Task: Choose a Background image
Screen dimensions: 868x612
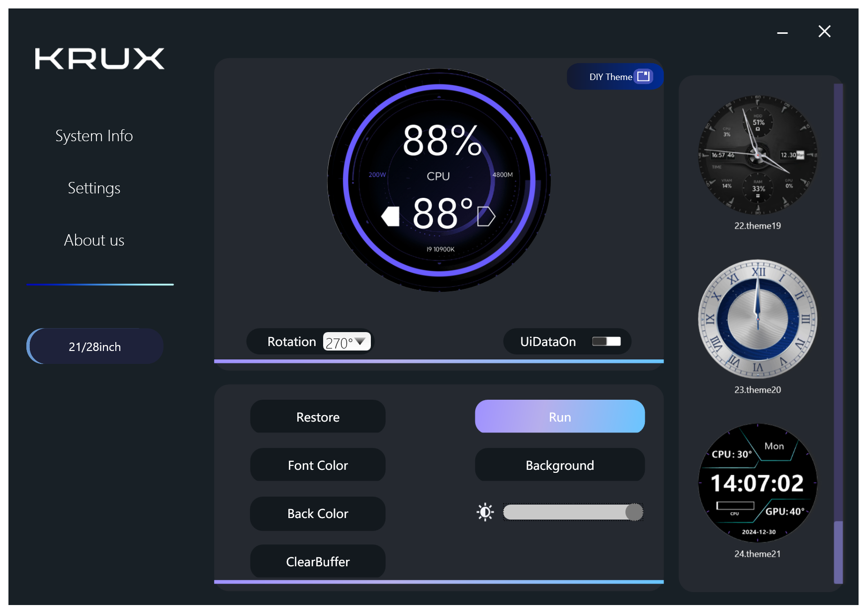Action: pos(560,465)
